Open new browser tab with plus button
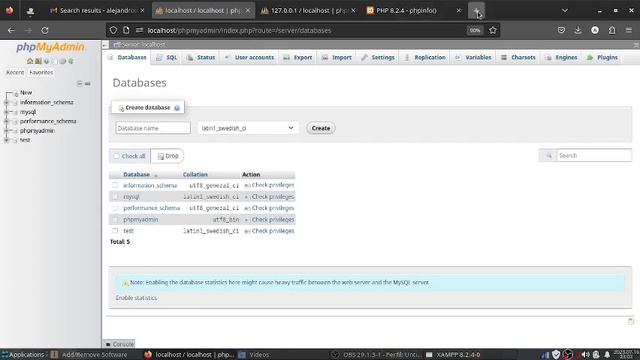 (x=476, y=11)
